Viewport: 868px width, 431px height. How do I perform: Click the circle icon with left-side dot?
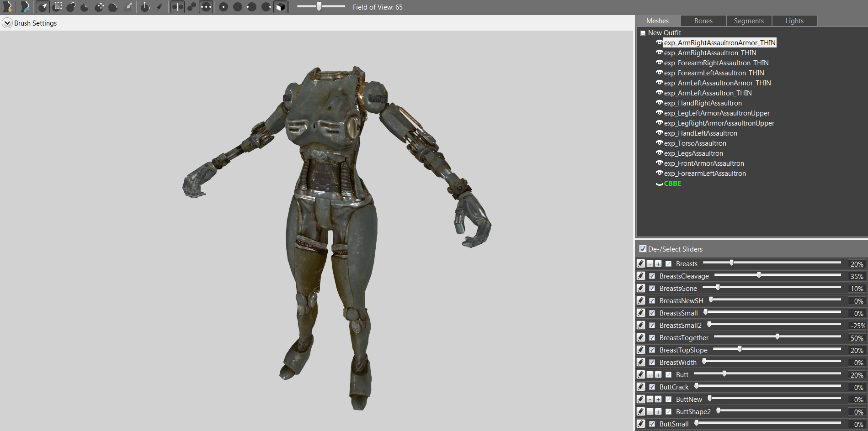251,7
